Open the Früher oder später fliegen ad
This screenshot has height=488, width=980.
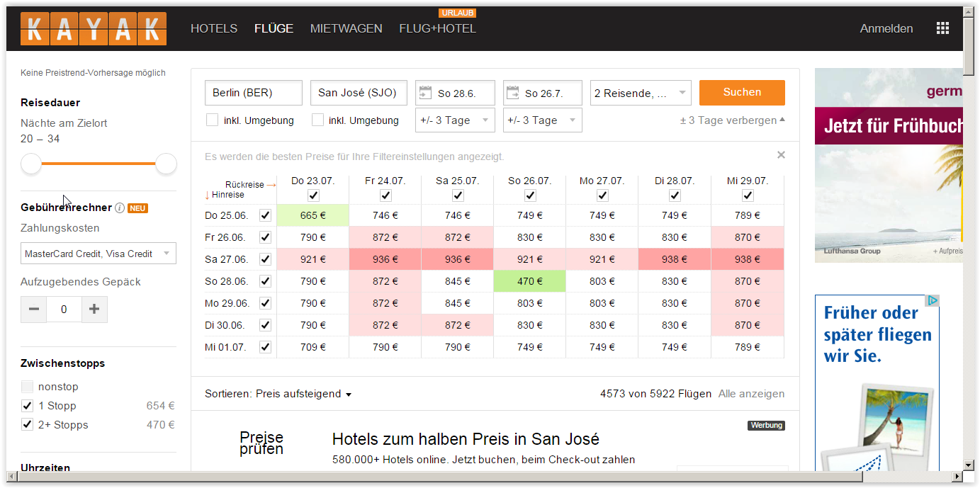(x=877, y=383)
